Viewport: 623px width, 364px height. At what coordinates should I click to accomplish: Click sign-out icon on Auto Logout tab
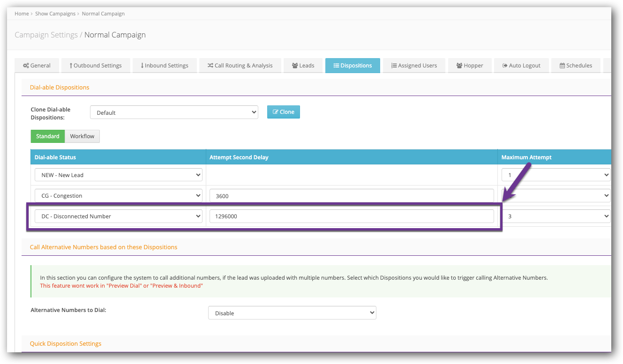505,66
